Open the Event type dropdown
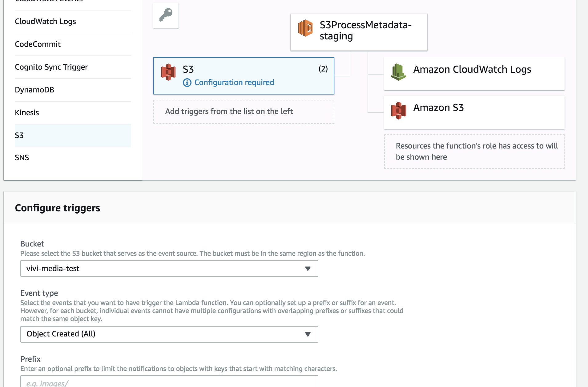Screen dimensions: 588x387 tap(169, 334)
